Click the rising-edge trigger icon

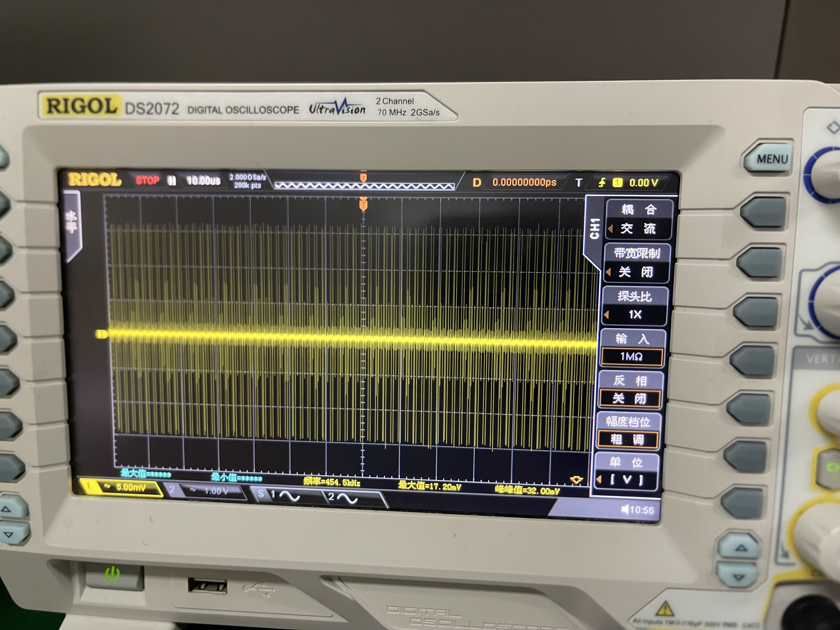(x=601, y=183)
